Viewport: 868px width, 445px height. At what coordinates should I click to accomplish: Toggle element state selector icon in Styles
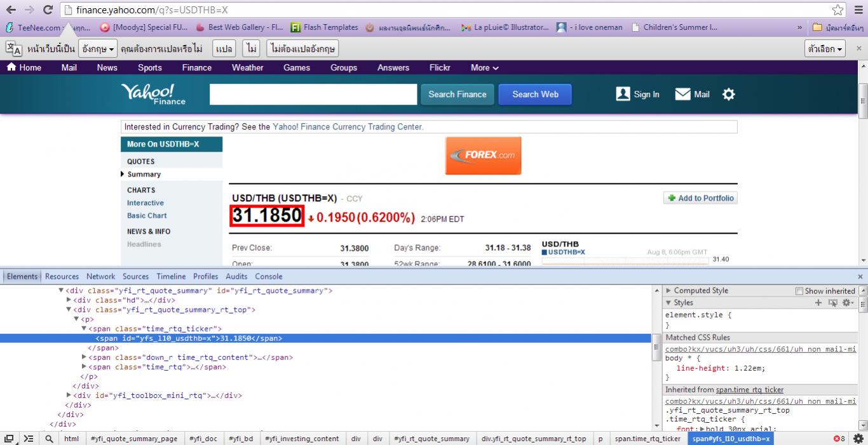coord(833,303)
